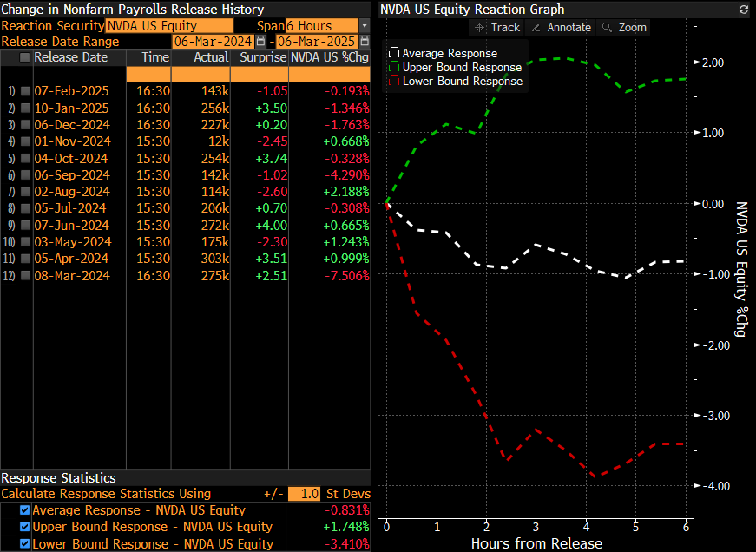Click the Response Statistics section header
The width and height of the screenshot is (756, 552).
point(59,477)
